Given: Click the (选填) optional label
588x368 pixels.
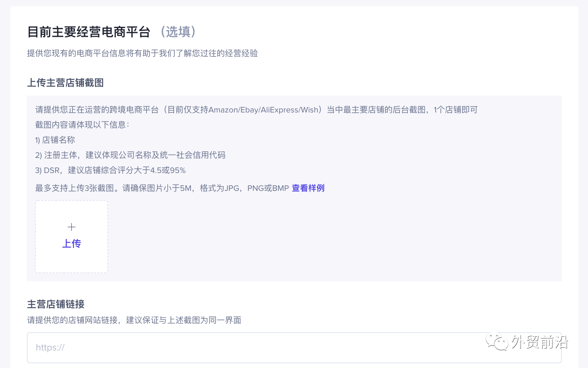Looking at the screenshot, I should 178,32.
